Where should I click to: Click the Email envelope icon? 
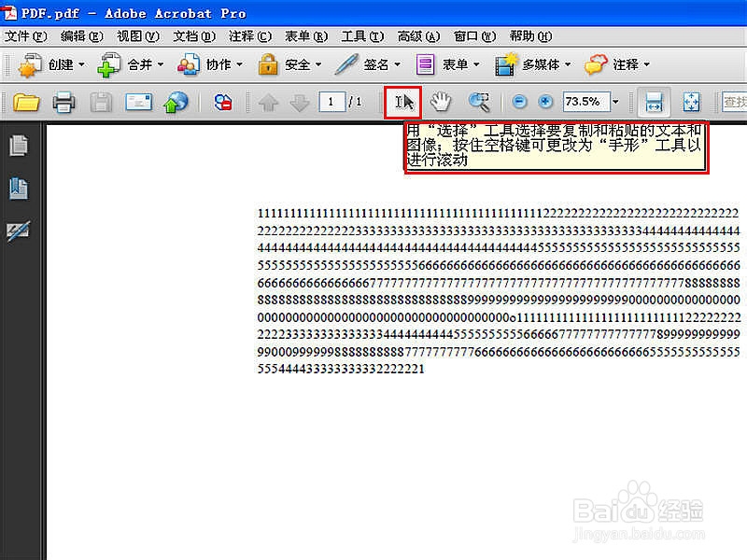[138, 102]
